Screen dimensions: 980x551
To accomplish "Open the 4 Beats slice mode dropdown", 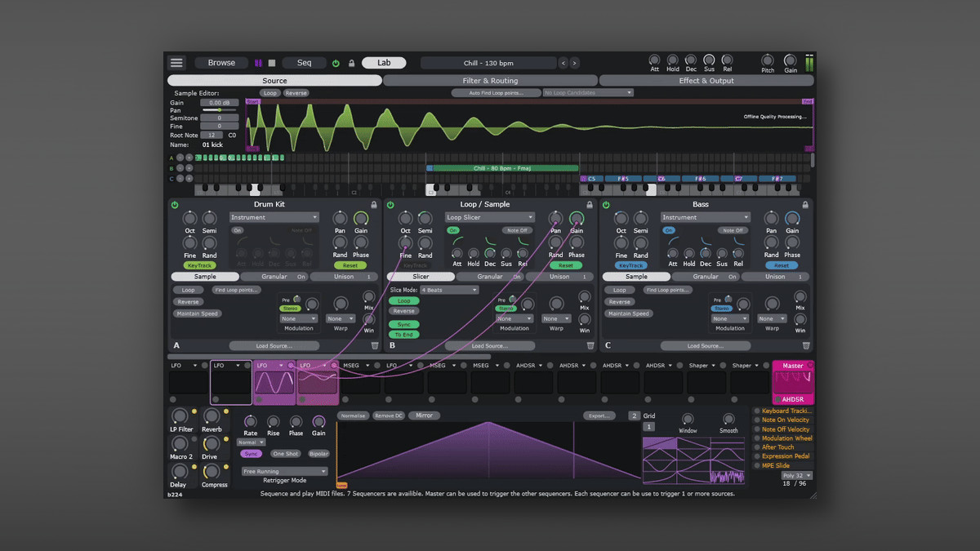I will coord(449,290).
